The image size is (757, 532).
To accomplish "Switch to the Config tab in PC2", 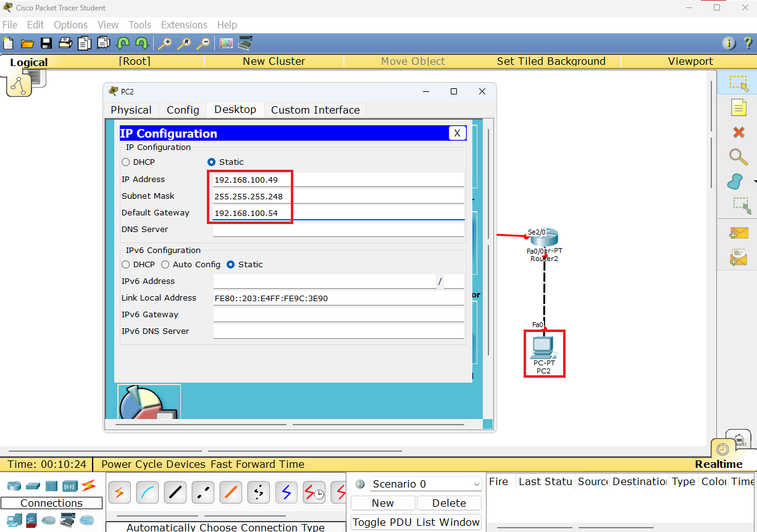I will coord(183,110).
